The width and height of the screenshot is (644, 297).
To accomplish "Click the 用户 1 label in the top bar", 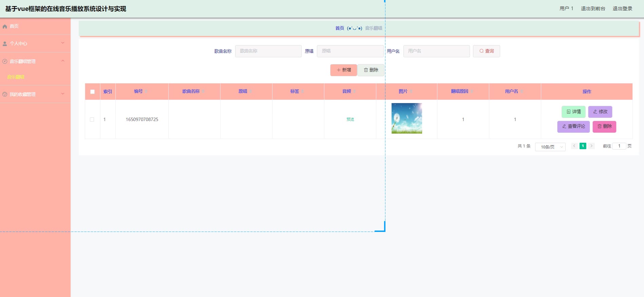I will click(x=566, y=9).
